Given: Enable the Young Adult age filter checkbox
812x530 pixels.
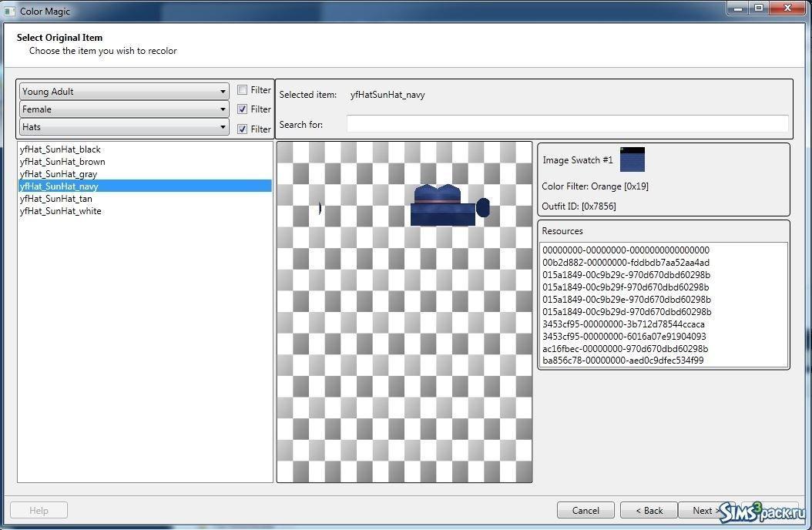Looking at the screenshot, I should pos(242,90).
